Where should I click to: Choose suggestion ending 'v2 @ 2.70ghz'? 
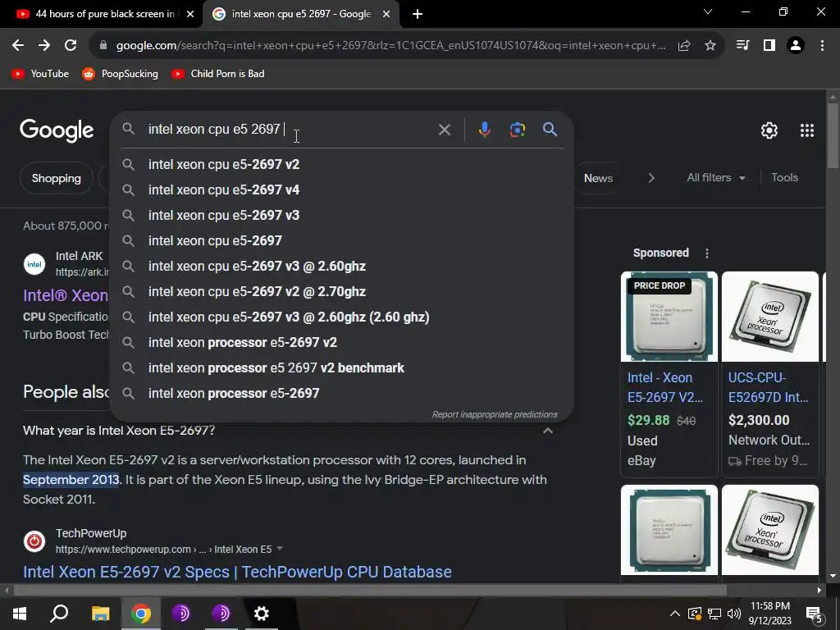[x=341, y=292]
